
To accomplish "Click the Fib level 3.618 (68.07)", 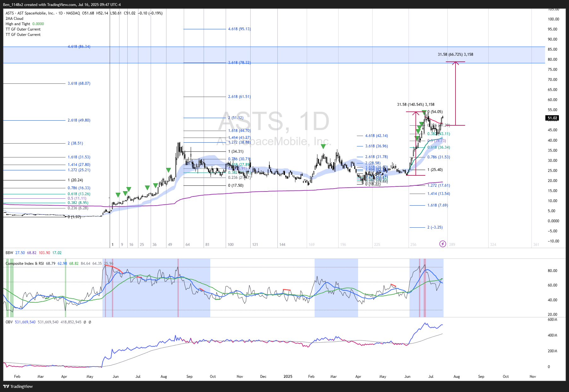I will pos(79,83).
